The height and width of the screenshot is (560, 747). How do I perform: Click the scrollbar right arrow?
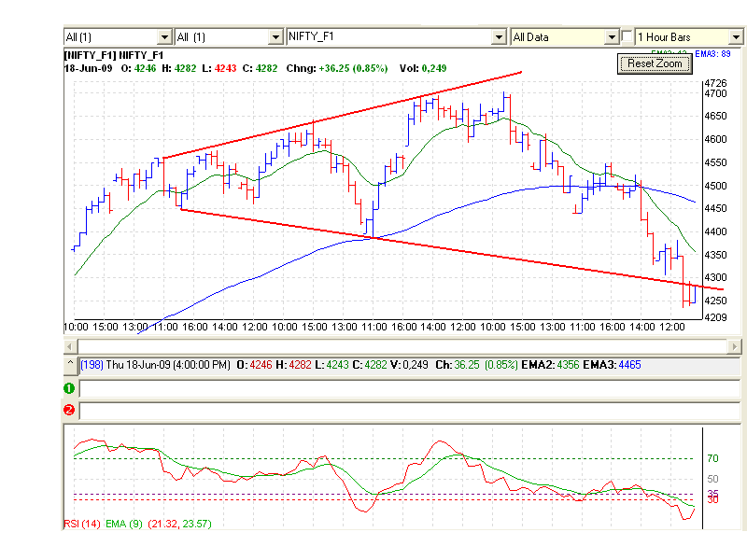[734, 346]
